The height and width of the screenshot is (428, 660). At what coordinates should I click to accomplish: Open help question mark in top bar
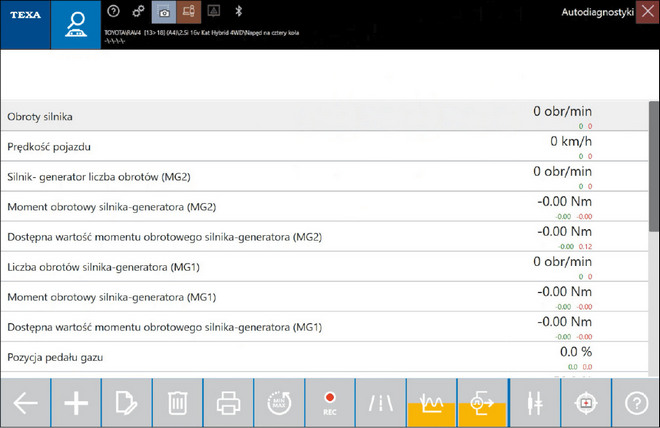pos(112,11)
